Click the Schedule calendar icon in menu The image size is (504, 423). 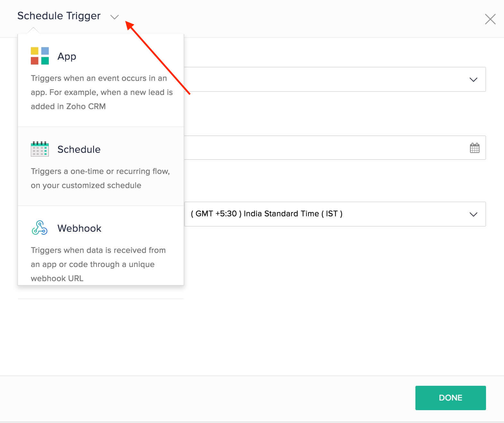click(40, 149)
